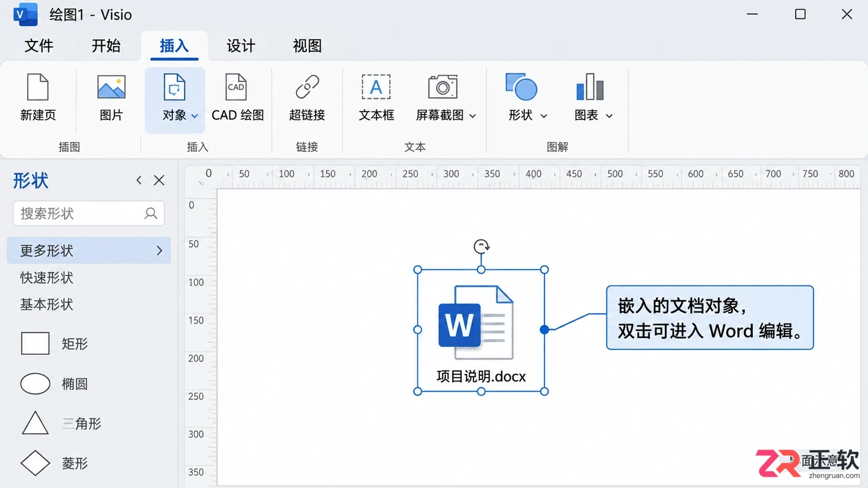Click the 项目说明.docx file label
This screenshot has height=488, width=868.
click(x=481, y=377)
